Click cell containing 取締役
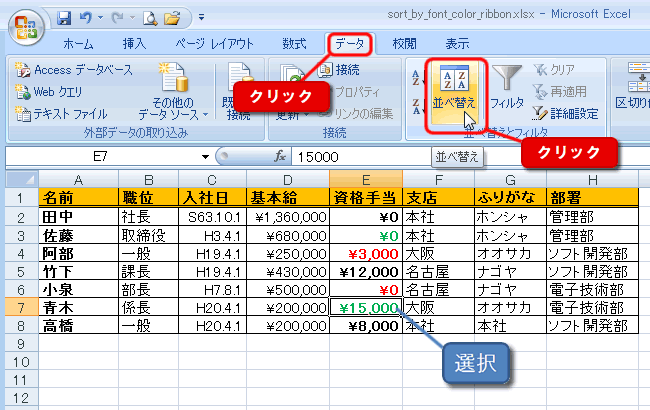 click(148, 235)
